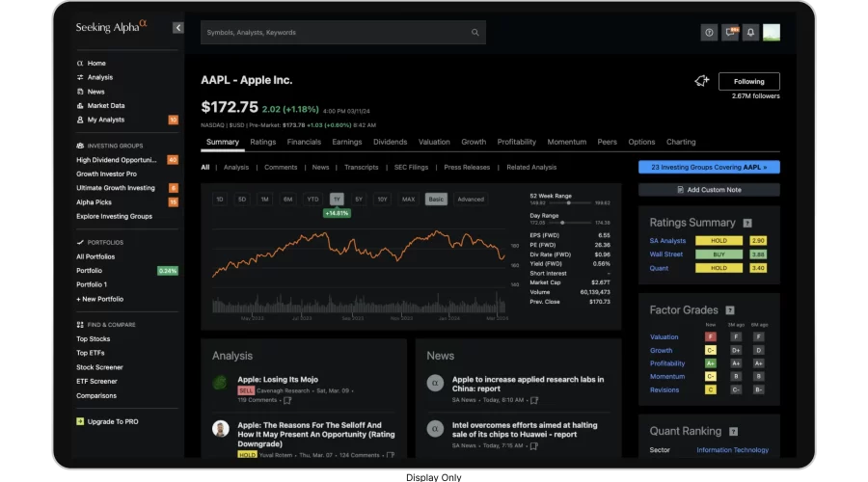Click the Following button

749,81
